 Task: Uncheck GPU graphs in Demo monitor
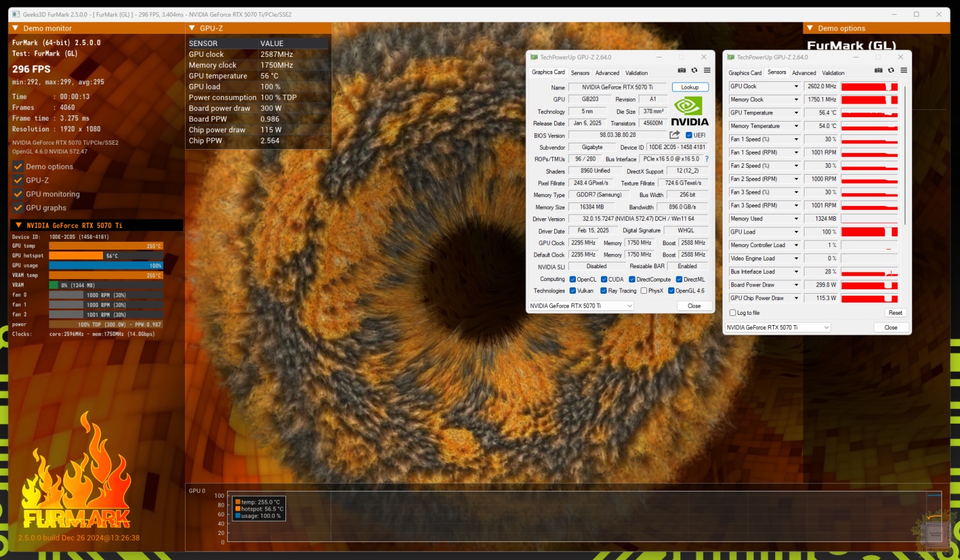click(x=18, y=208)
